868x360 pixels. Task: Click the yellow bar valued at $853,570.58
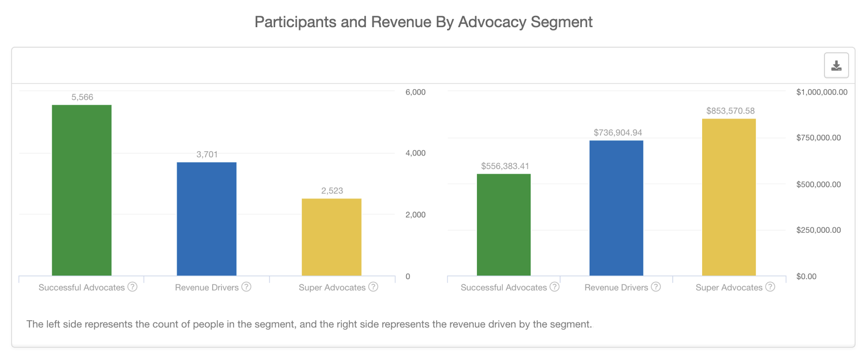click(x=729, y=197)
